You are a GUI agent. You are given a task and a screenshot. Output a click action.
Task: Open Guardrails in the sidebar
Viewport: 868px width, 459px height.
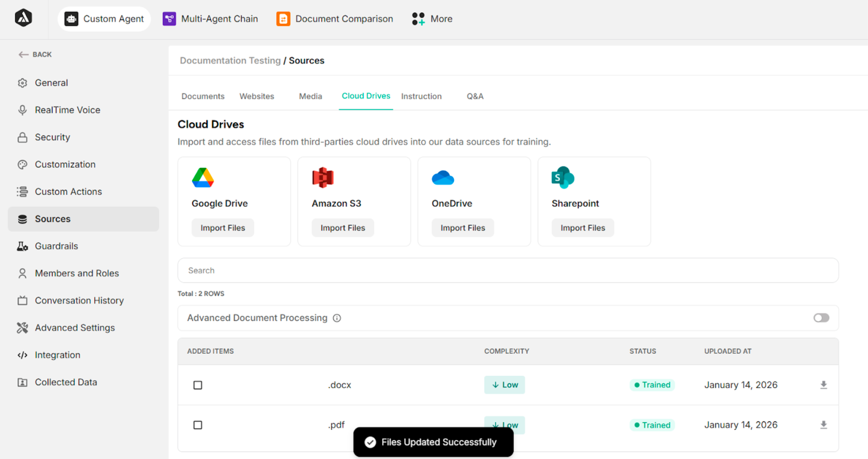pyautogui.click(x=56, y=246)
